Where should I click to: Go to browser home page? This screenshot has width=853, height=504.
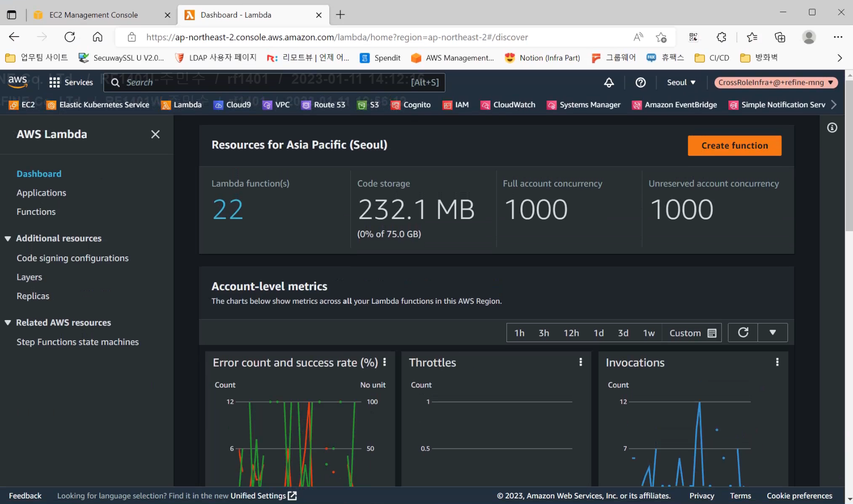(x=97, y=37)
